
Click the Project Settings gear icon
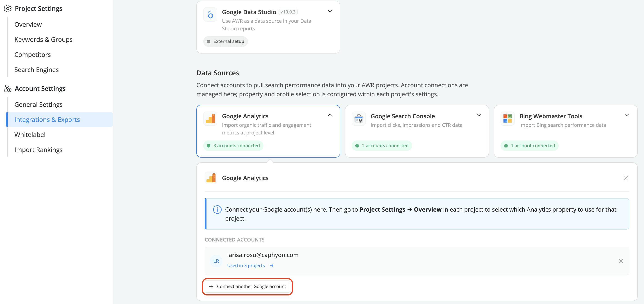7,9
